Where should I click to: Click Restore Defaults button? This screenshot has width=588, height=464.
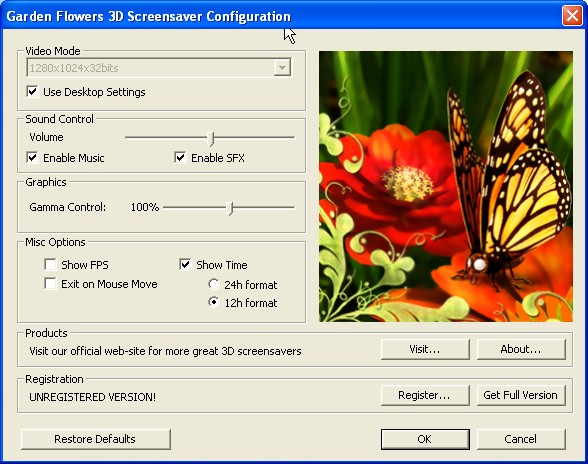96,439
